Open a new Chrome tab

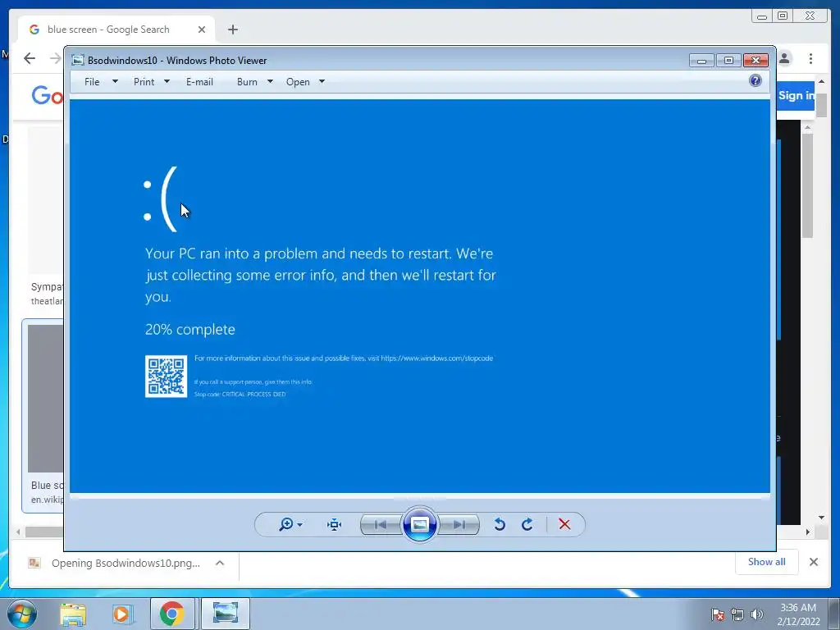[232, 30]
